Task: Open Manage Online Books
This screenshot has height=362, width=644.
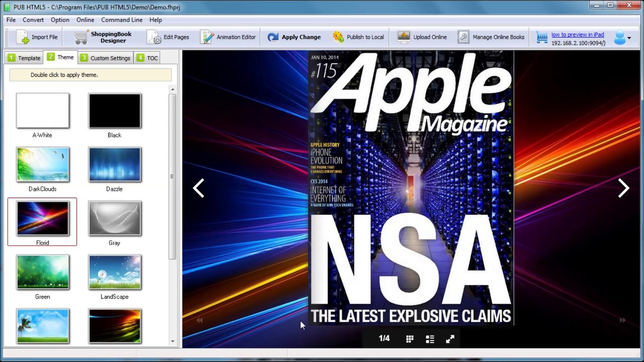Action: click(x=491, y=37)
